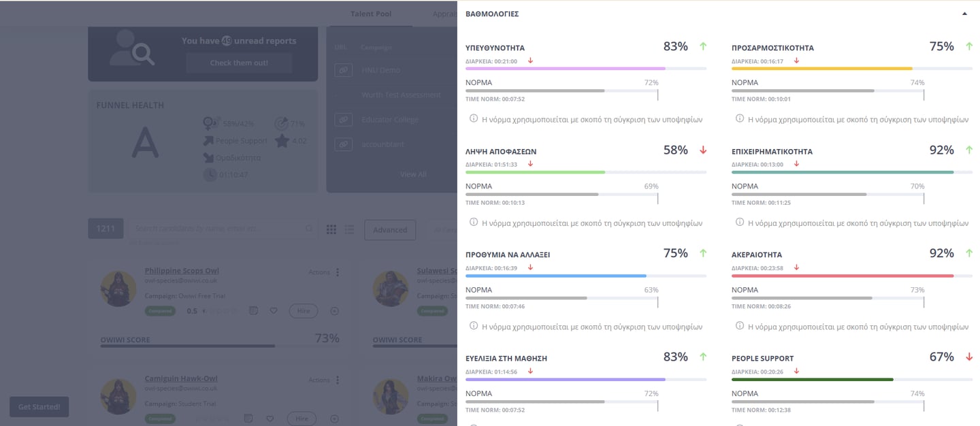The image size is (980, 426).
Task: Click info icon under ΥΠΕΥΘΥΝΟΤΗΤΑ norm
Action: 474,118
